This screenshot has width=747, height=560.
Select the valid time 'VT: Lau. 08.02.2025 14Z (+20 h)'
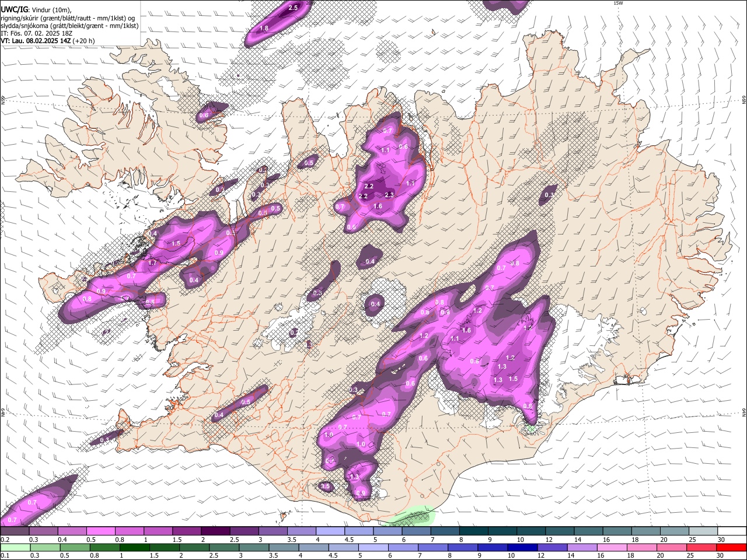tap(48, 41)
